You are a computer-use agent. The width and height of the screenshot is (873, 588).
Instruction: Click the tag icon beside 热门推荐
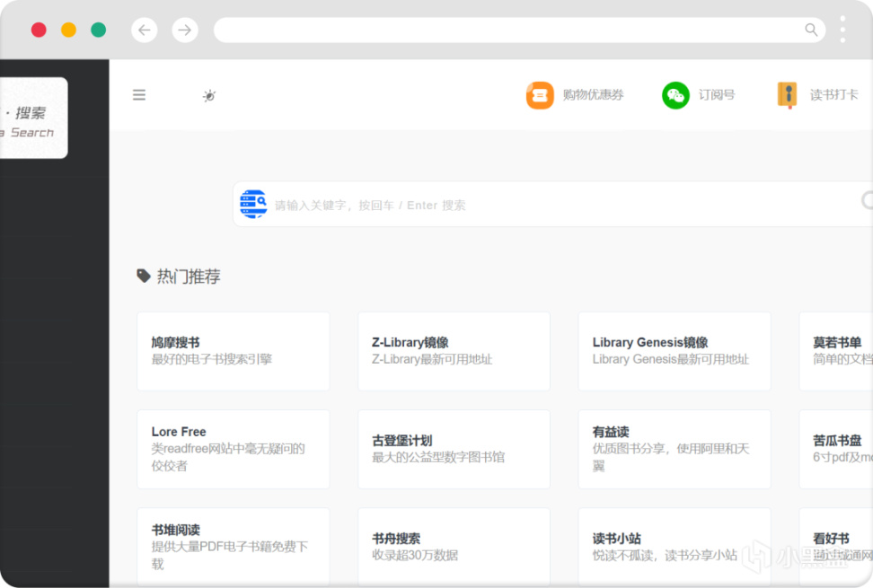point(144,276)
